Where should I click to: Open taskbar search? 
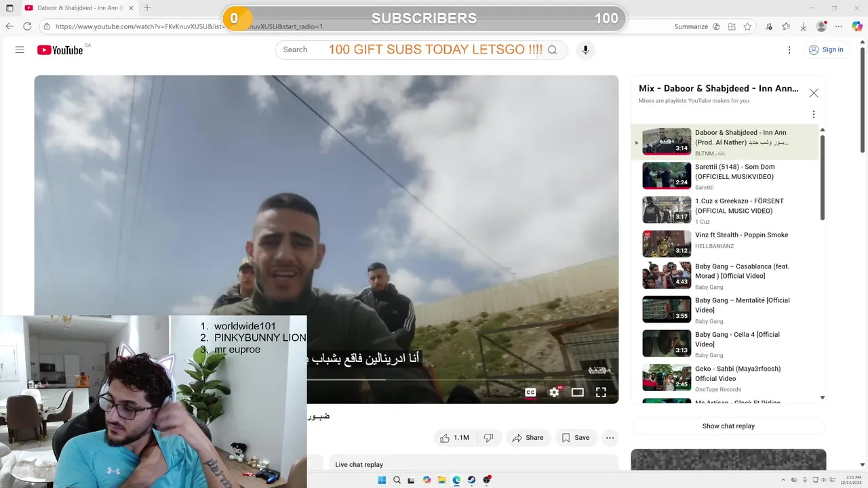pos(397,480)
